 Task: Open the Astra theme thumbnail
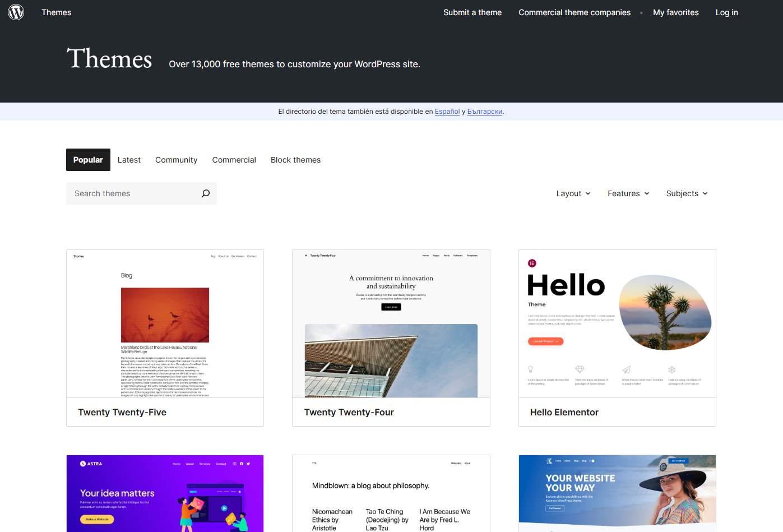point(165,493)
